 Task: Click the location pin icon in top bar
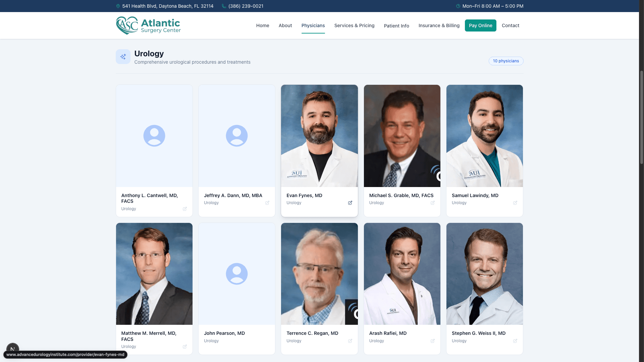pyautogui.click(x=118, y=6)
